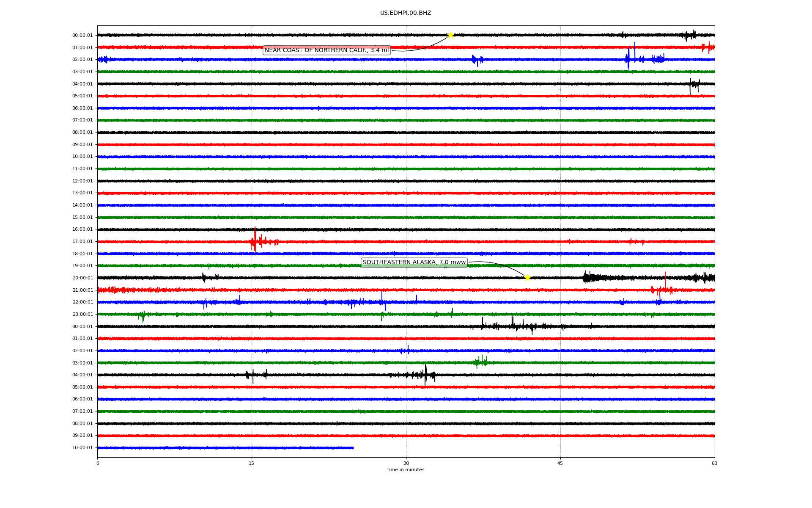
Task: Click the last 10:00:01 trace time label
Action: (82, 448)
